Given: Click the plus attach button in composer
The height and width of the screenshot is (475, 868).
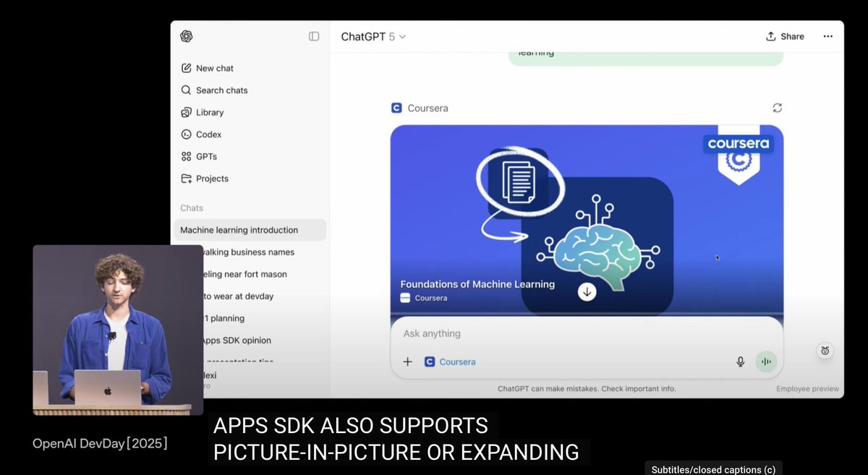Looking at the screenshot, I should pyautogui.click(x=407, y=361).
